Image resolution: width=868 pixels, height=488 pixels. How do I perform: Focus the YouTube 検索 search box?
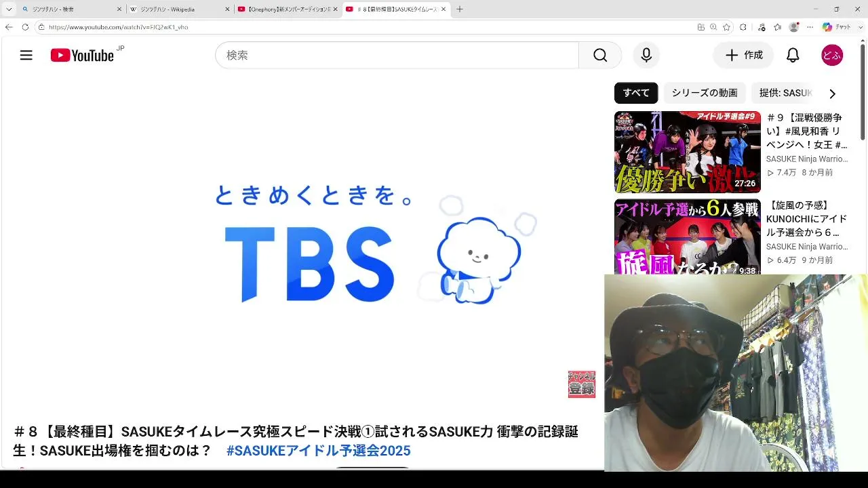point(397,56)
